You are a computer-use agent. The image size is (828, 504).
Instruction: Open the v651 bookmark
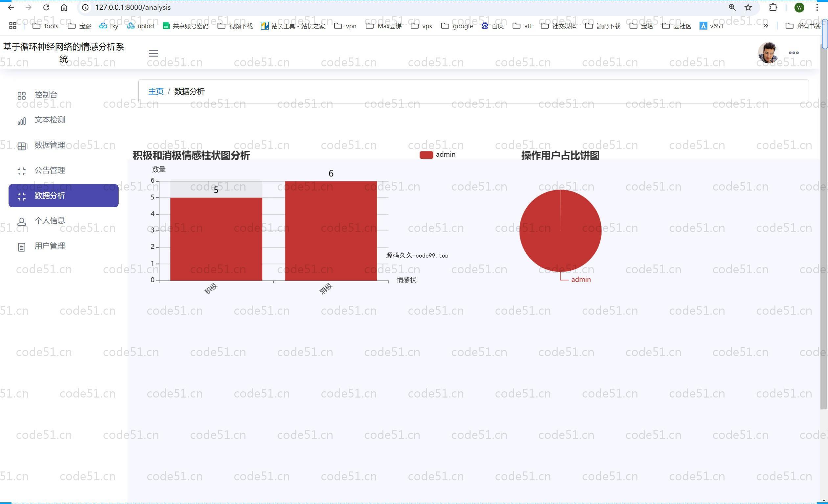(x=711, y=26)
